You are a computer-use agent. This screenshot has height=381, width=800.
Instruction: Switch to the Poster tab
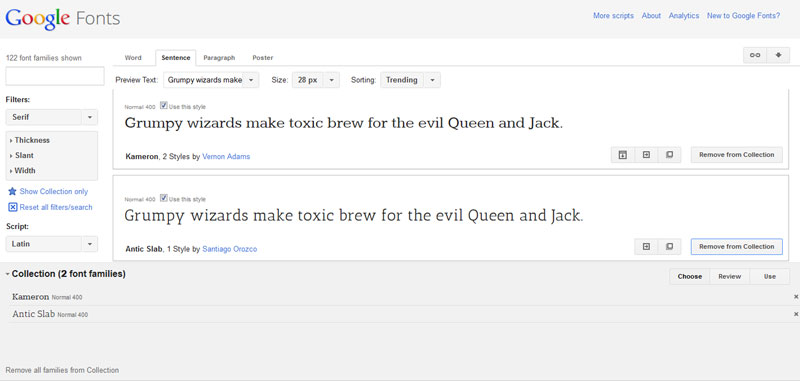point(263,58)
